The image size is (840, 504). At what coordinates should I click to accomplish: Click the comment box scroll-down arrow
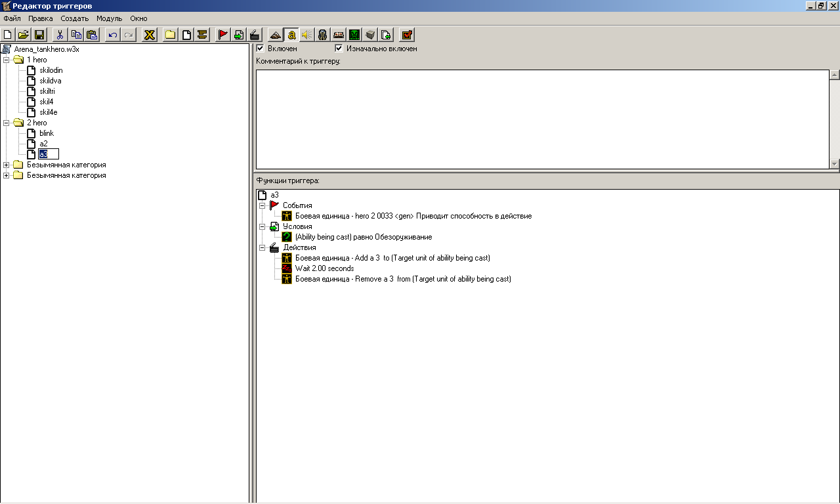[835, 164]
